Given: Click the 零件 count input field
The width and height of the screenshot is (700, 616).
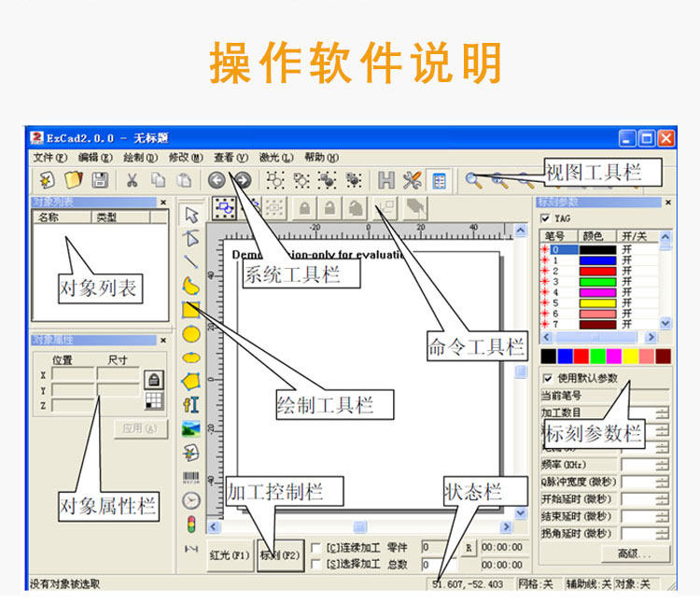Looking at the screenshot, I should pos(439,547).
